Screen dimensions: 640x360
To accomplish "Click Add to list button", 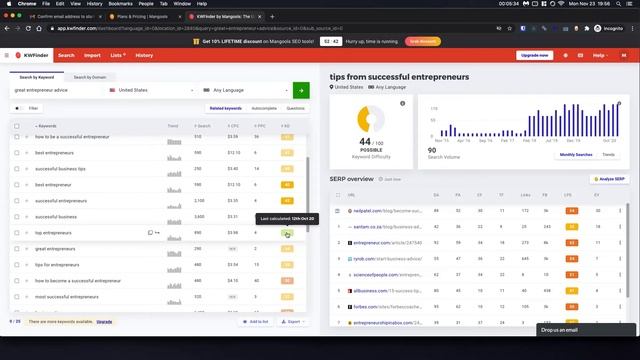I will tap(256, 322).
